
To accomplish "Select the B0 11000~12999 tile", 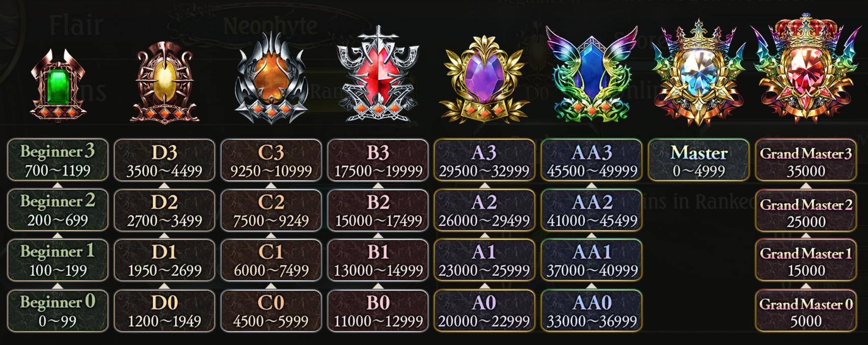I will (x=378, y=311).
